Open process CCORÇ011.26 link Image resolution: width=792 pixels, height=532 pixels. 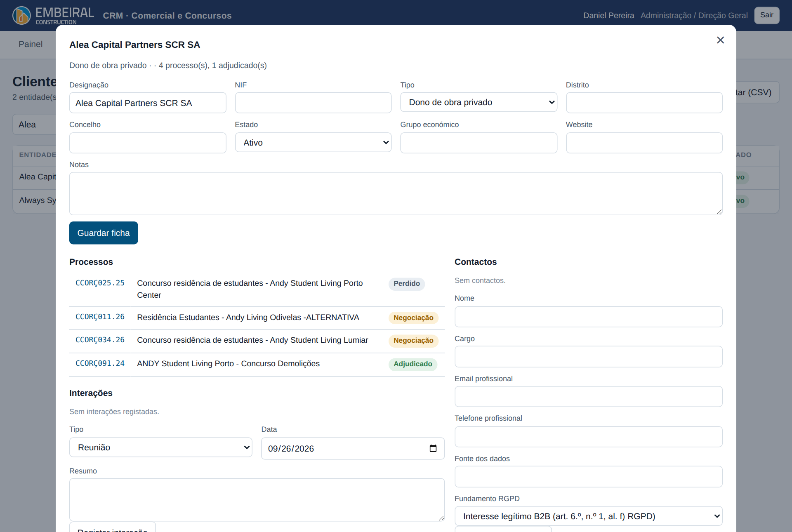pyautogui.click(x=100, y=317)
